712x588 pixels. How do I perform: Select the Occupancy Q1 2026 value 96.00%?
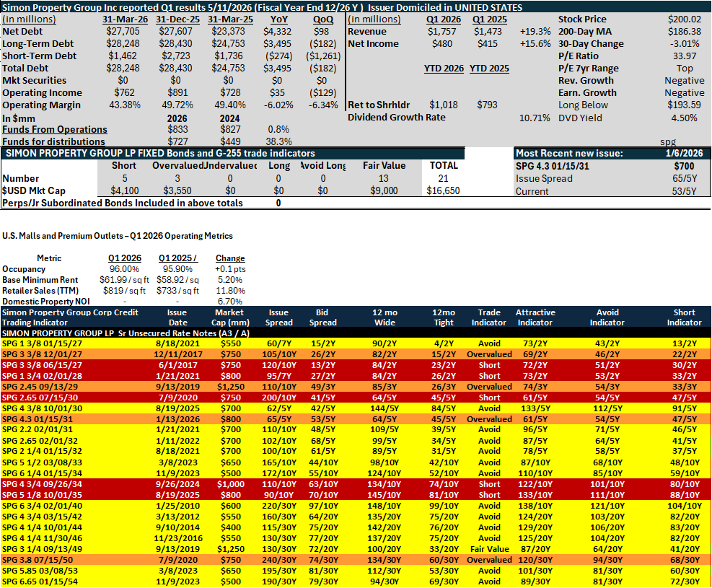point(124,269)
